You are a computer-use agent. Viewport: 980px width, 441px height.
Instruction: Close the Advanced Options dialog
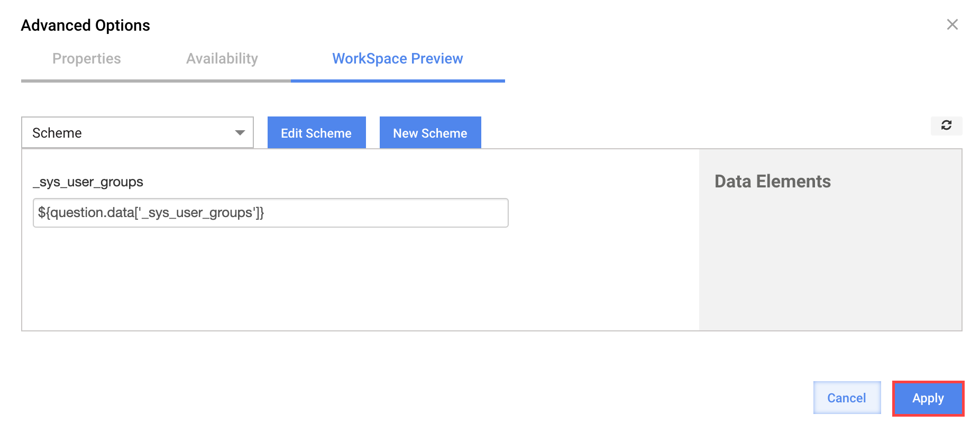coord(952,24)
